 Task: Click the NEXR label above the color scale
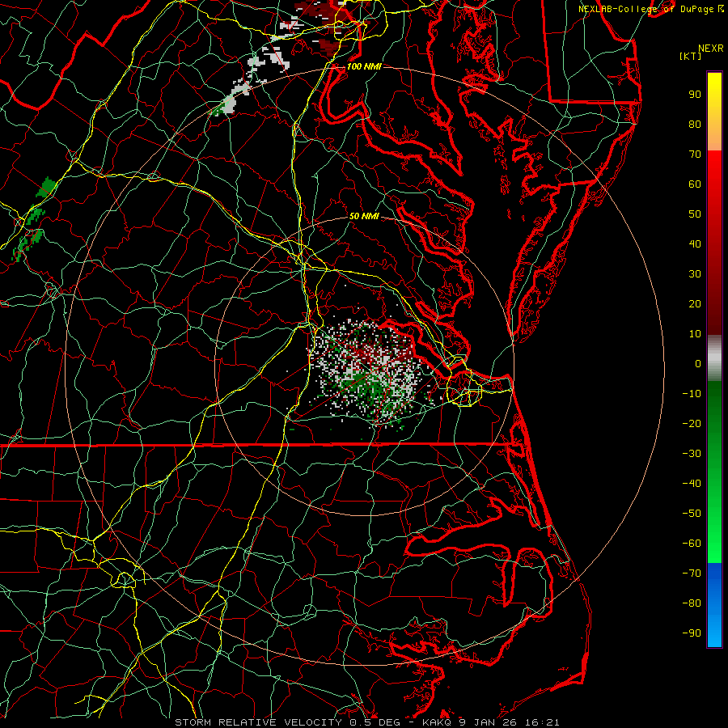710,49
